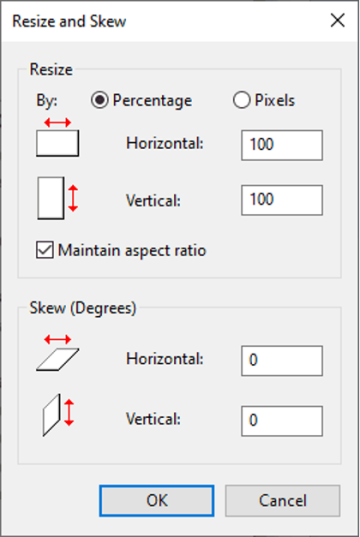Close the Resize and Skew dialog
The image size is (360, 537).
(x=338, y=21)
